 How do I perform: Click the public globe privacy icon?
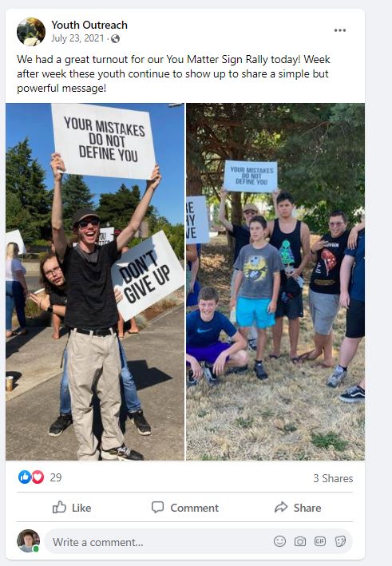click(115, 38)
